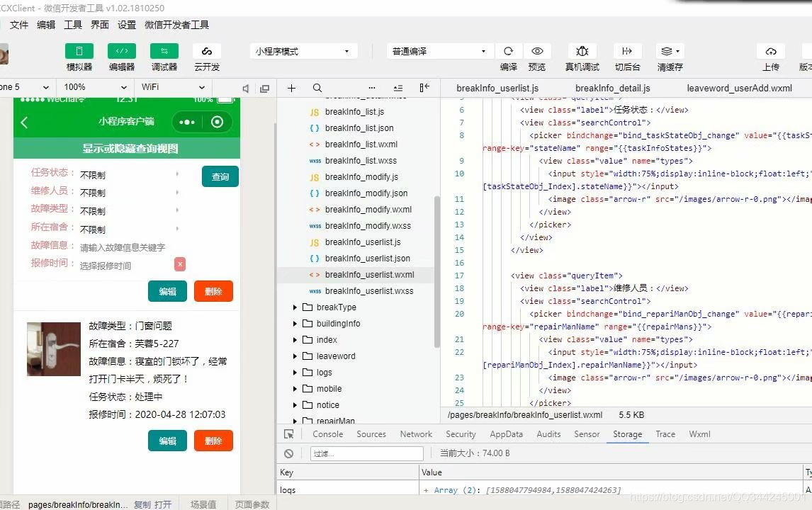The image size is (812, 510).
Task: Expand the notice folder
Action: [295, 405]
